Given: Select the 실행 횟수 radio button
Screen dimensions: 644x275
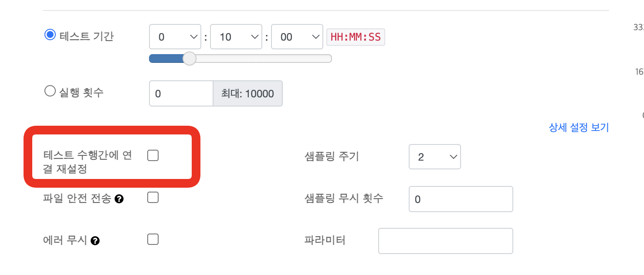Looking at the screenshot, I should [50, 92].
